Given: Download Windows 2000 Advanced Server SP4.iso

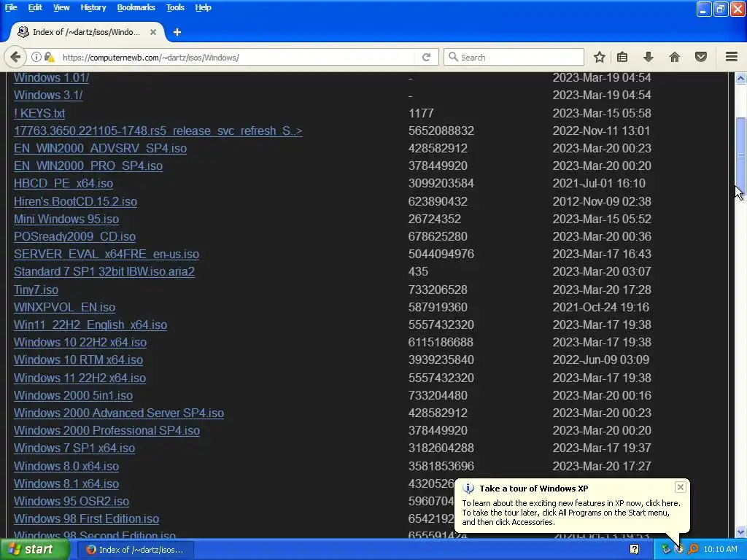Looking at the screenshot, I should click(x=119, y=413).
